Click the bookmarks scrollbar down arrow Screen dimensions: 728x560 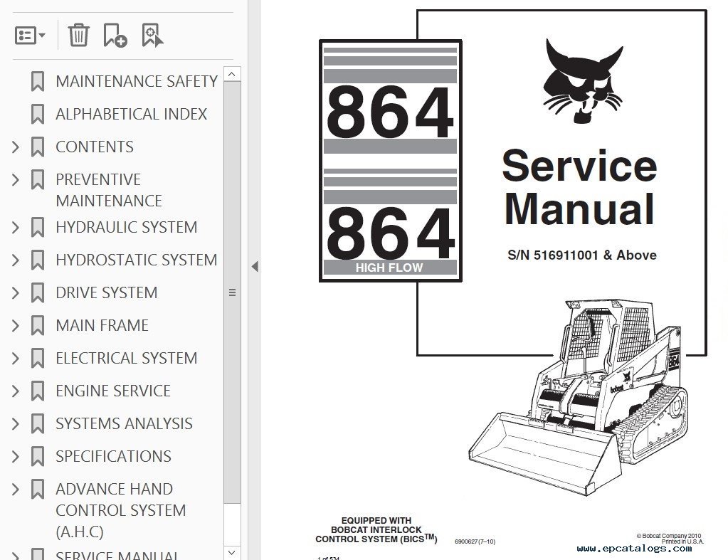point(232,553)
